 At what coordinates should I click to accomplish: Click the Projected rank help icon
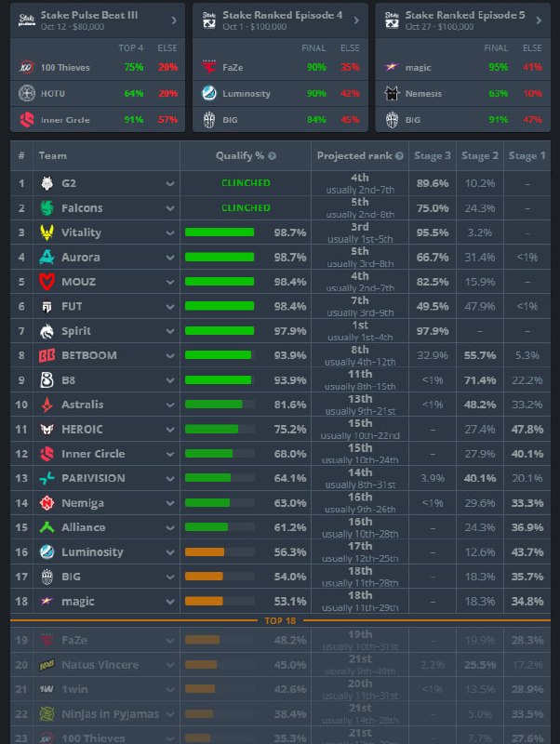click(x=399, y=155)
